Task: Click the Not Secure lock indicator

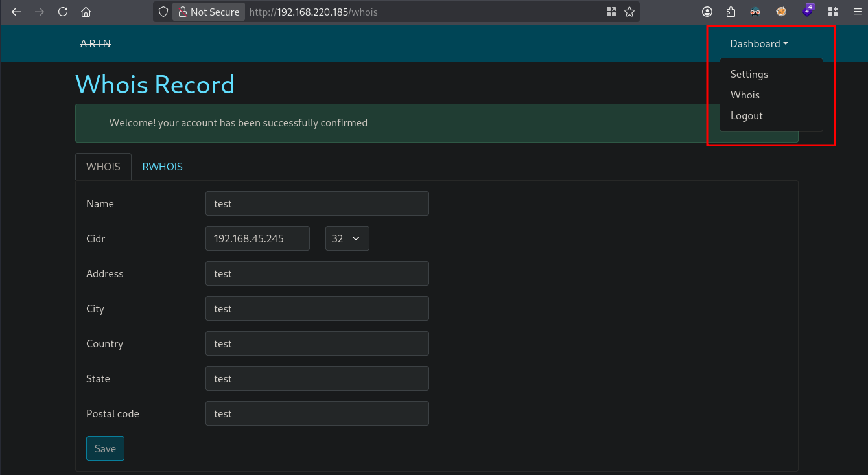Action: tap(209, 12)
